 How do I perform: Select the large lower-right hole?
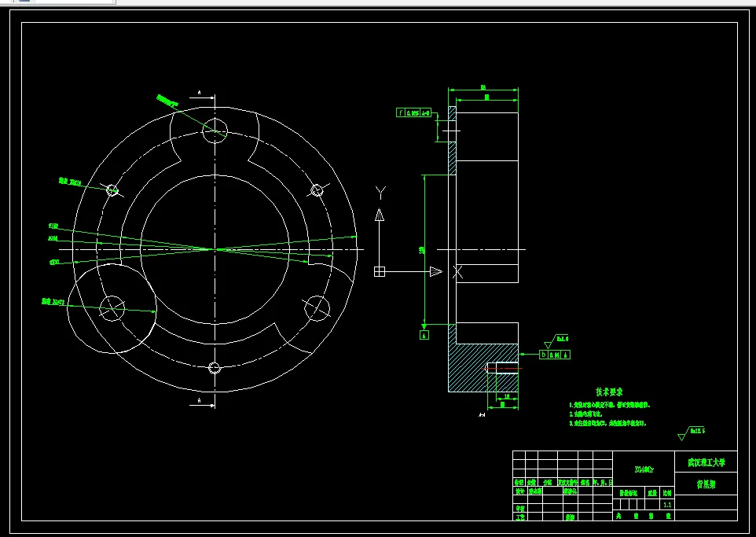pyautogui.click(x=317, y=308)
